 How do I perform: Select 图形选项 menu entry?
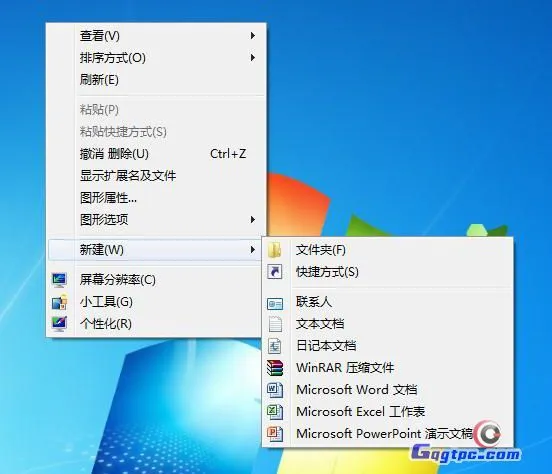[156, 219]
